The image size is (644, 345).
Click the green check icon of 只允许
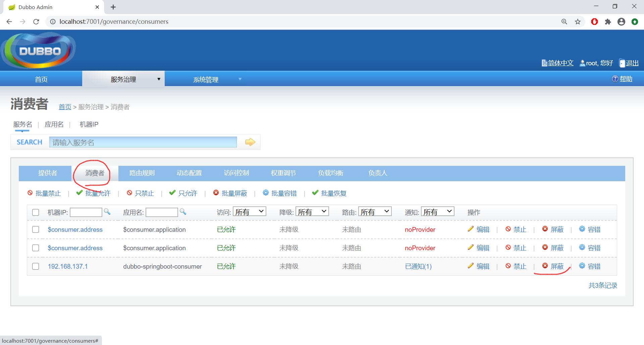tap(172, 193)
